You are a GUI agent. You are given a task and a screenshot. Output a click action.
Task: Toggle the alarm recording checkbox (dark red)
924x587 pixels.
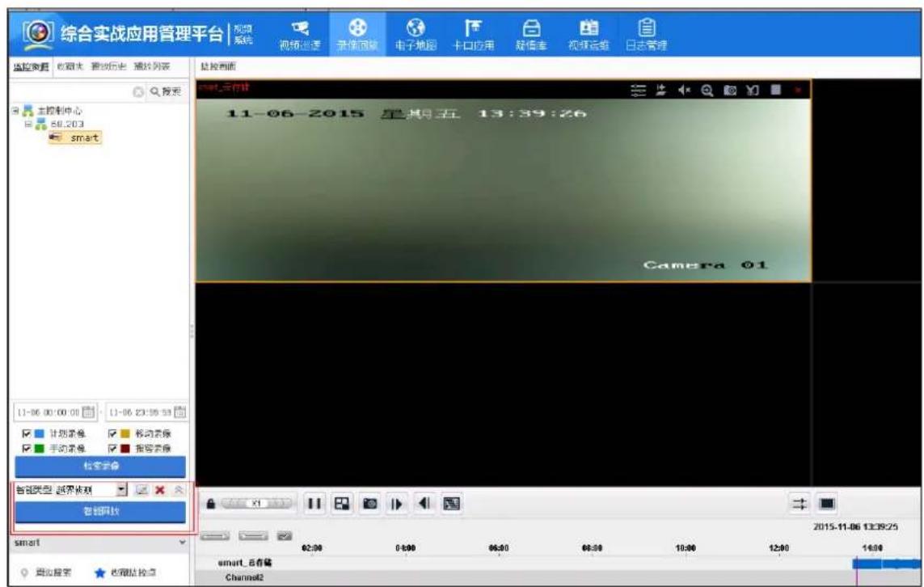pyautogui.click(x=112, y=449)
